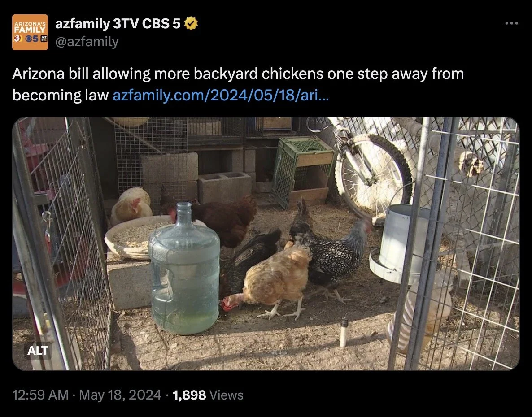This screenshot has width=532, height=417.
Task: Click the 12:59 AM timestamp
Action: click(x=40, y=395)
